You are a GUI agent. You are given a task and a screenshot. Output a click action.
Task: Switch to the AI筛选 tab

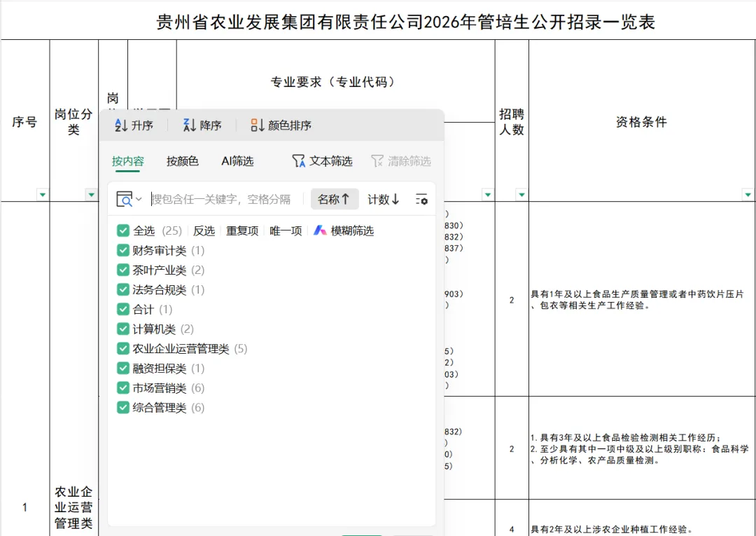coord(237,161)
